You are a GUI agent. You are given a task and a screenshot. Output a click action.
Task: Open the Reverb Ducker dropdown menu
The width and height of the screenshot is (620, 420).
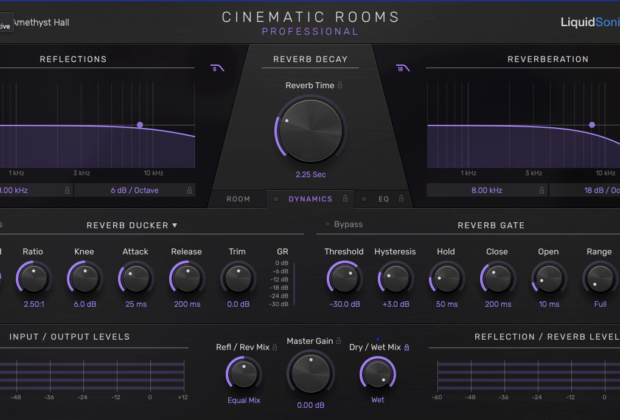131,226
